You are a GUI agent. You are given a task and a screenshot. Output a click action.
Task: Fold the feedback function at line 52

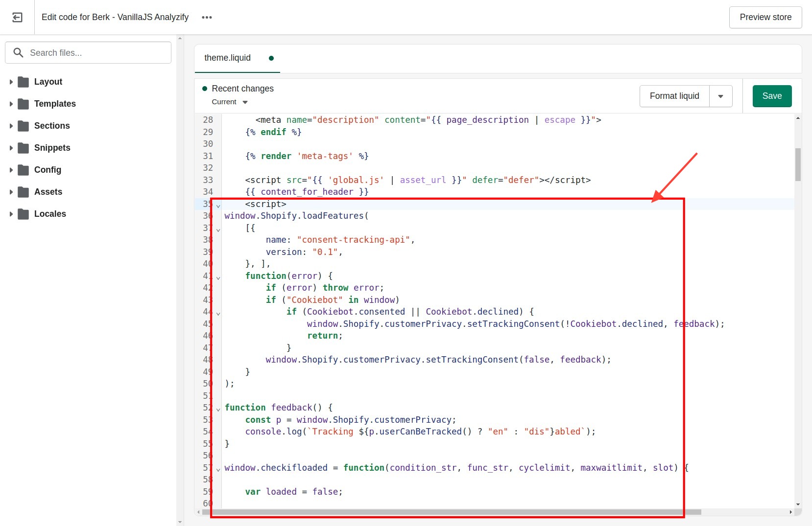click(x=218, y=409)
